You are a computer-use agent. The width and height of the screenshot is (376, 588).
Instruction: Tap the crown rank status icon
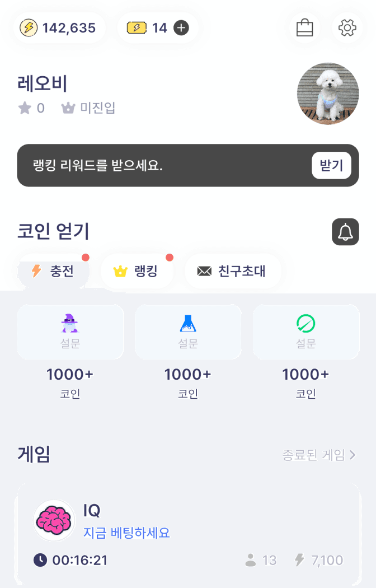(x=68, y=108)
